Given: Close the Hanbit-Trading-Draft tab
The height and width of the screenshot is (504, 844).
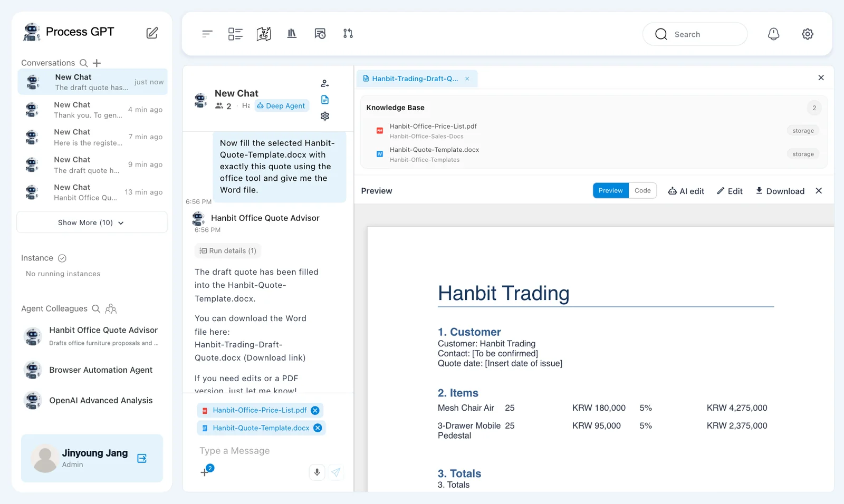Looking at the screenshot, I should click(x=467, y=79).
